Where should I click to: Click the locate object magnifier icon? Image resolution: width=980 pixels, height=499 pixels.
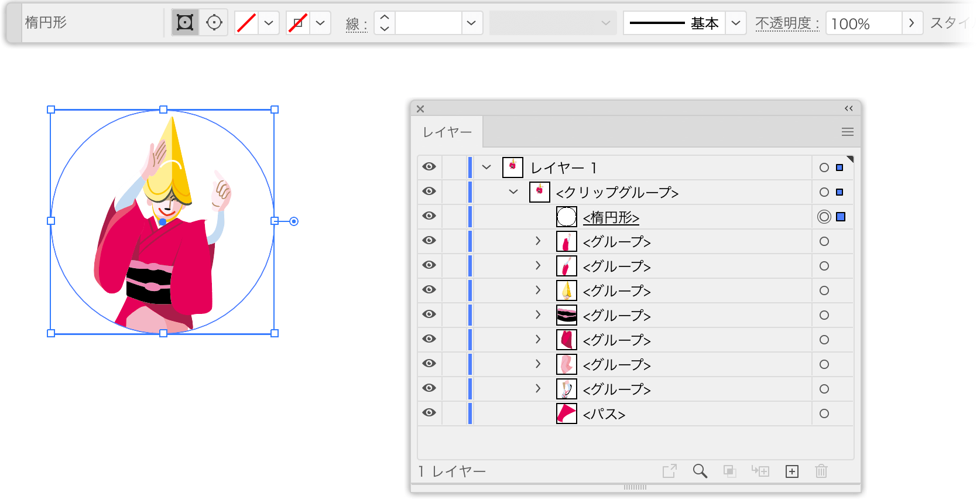(x=700, y=471)
